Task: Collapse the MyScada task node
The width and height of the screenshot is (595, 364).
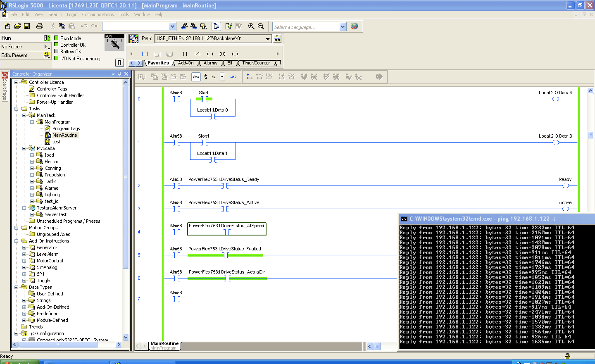Action: pos(24,148)
